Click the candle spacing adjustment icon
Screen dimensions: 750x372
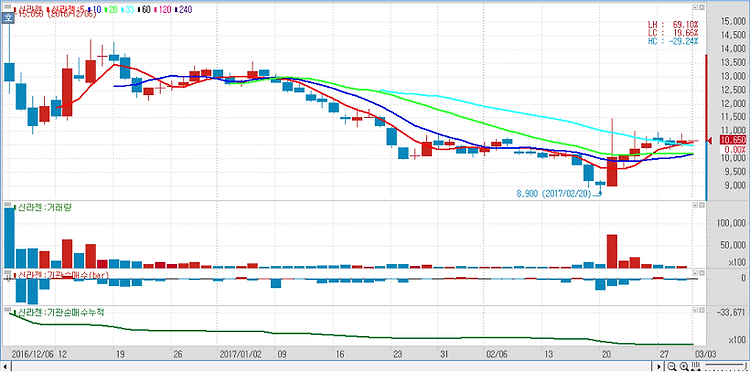click(x=695, y=367)
